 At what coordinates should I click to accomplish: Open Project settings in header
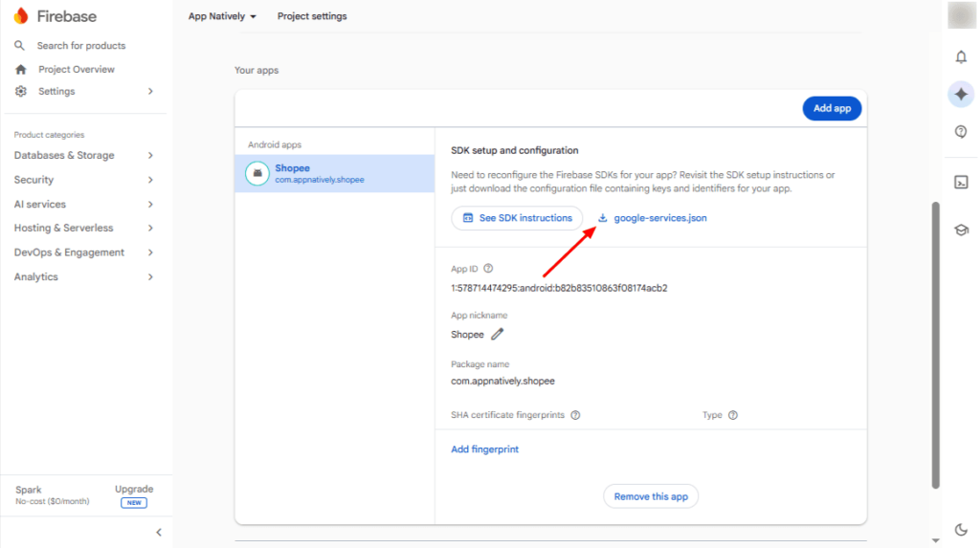pyautogui.click(x=312, y=16)
